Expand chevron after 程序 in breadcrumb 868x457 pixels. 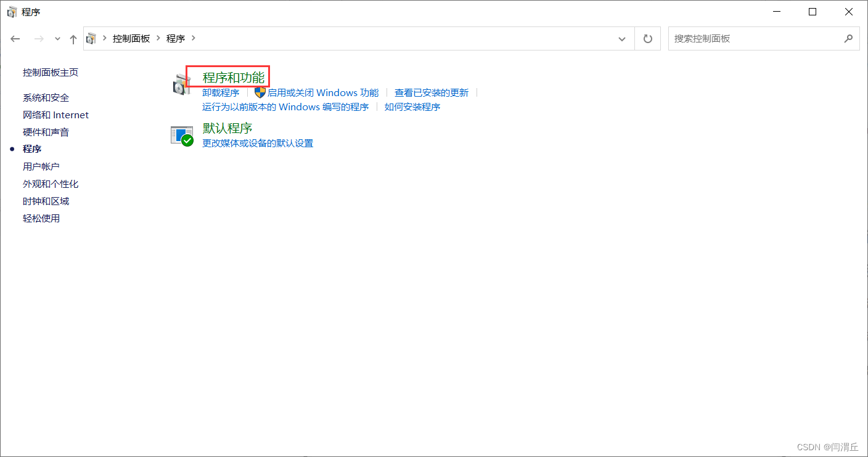(x=193, y=38)
